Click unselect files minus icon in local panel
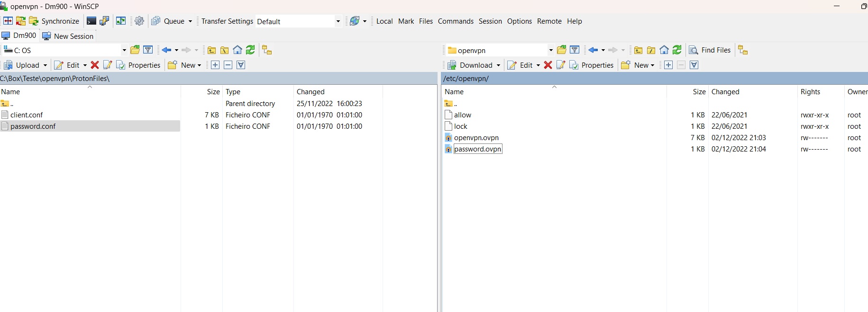Image resolution: width=868 pixels, height=312 pixels. click(228, 65)
